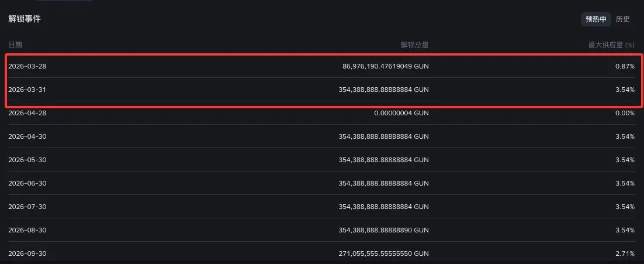The height and width of the screenshot is (264, 644).
Task: Open the 2026-03-31 unlock row
Action: (321, 90)
